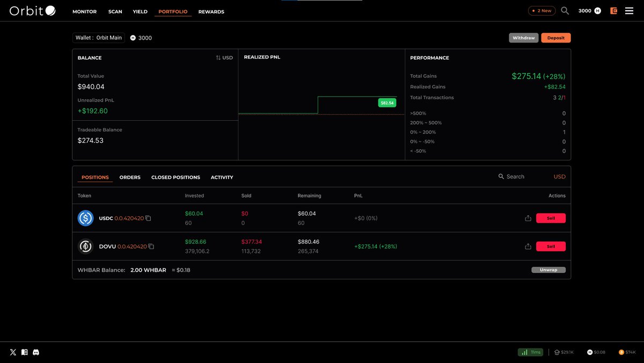Image resolution: width=644 pixels, height=363 pixels.
Task: Click Realized Gains +$82.54 value
Action: [x=554, y=87]
